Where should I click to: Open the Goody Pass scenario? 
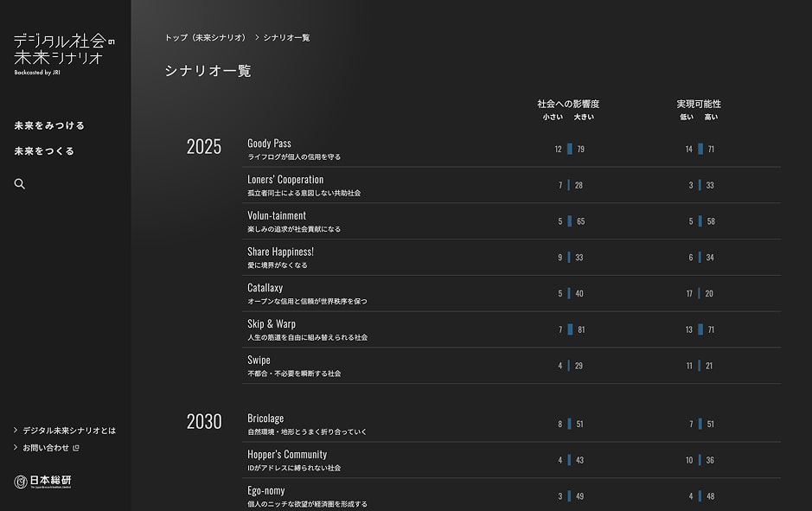(x=269, y=144)
